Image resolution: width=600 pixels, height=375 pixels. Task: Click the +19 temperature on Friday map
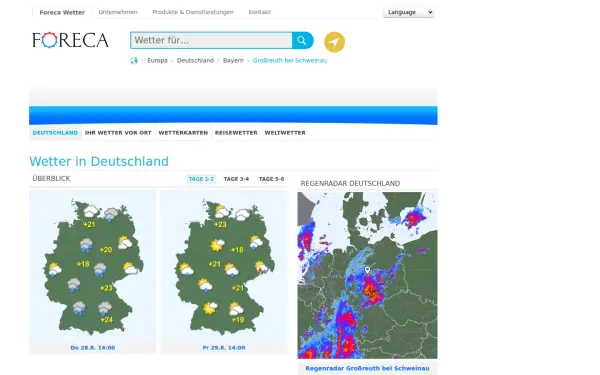click(238, 320)
